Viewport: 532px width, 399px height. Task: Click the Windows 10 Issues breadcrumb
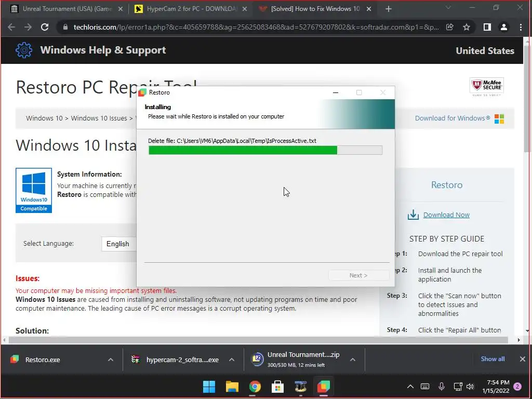pyautogui.click(x=99, y=118)
